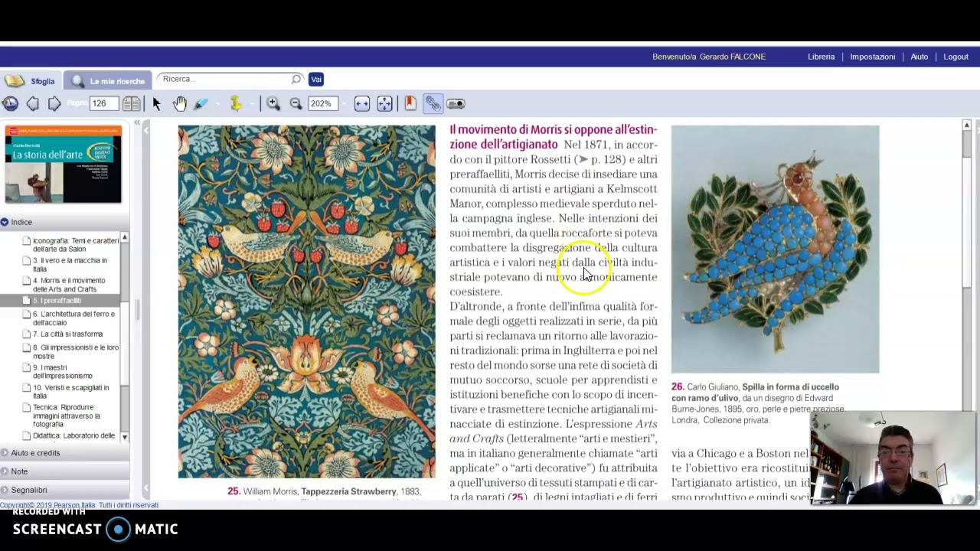
Task: Click the p. 128 page reference
Action: point(602,159)
